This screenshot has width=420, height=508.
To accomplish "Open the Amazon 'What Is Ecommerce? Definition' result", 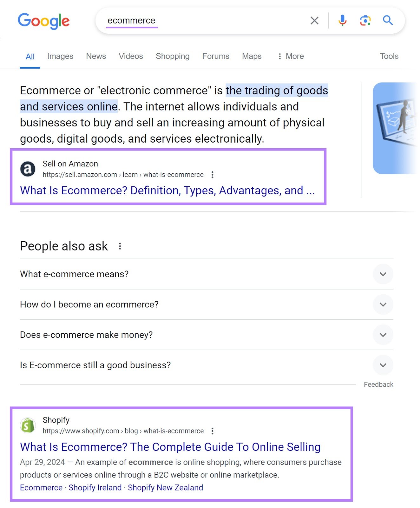I will (x=167, y=190).
